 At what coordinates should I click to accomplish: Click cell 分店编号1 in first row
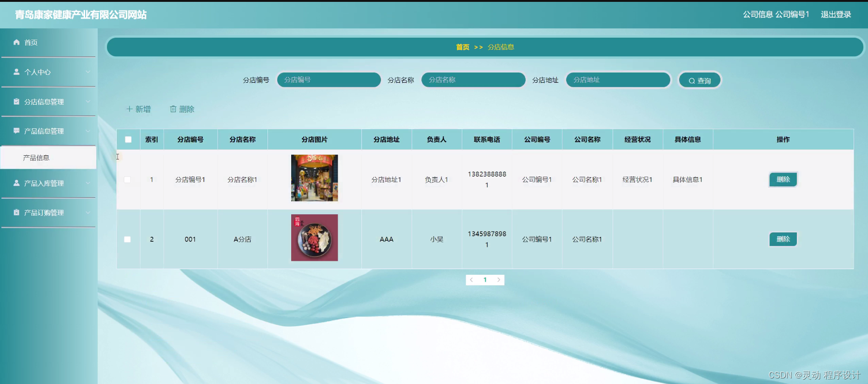tap(190, 179)
